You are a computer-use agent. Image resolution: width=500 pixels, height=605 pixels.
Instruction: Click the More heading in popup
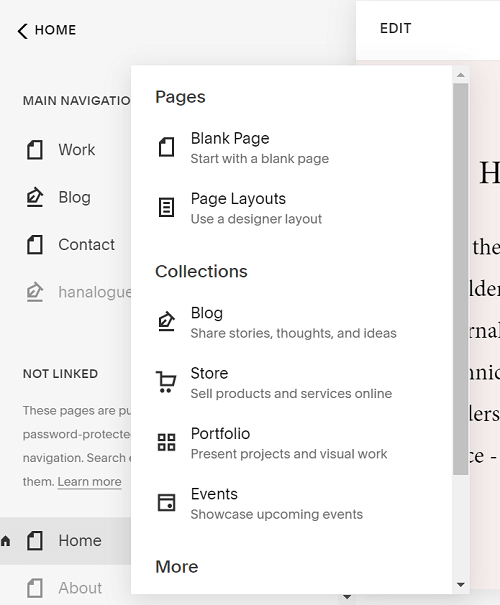click(177, 567)
